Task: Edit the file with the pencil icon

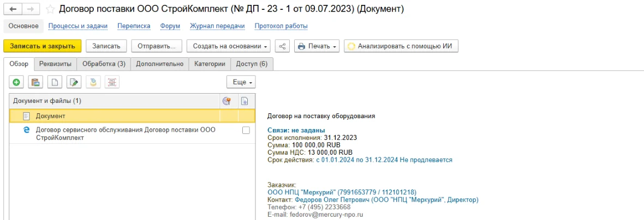Action: [74, 82]
